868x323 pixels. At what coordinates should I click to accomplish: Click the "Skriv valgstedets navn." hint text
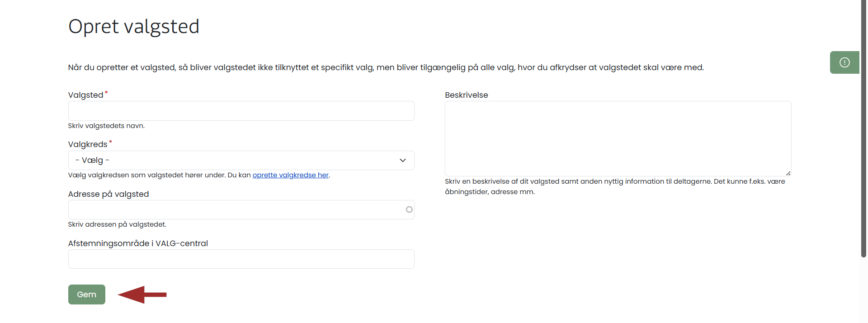pos(106,126)
